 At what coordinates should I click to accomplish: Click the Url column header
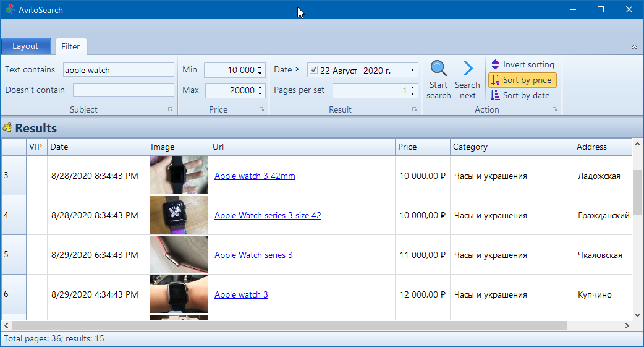302,147
